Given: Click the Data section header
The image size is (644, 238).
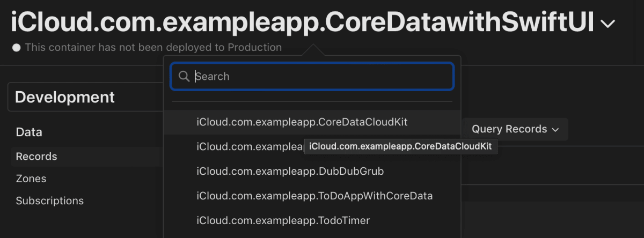Looking at the screenshot, I should pos(29,132).
